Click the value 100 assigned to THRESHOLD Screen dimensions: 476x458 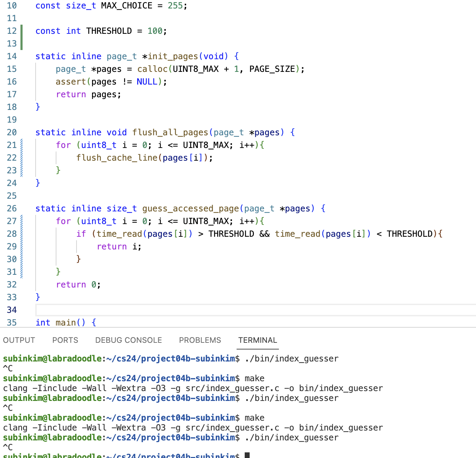[155, 31]
